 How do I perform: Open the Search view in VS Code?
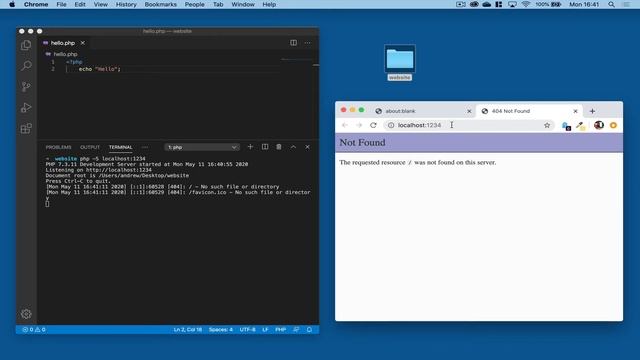tap(26, 66)
